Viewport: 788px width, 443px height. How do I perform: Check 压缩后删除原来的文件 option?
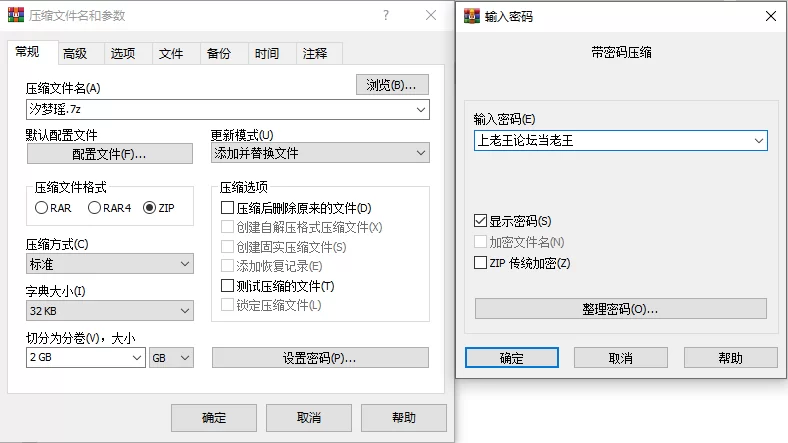coord(227,208)
